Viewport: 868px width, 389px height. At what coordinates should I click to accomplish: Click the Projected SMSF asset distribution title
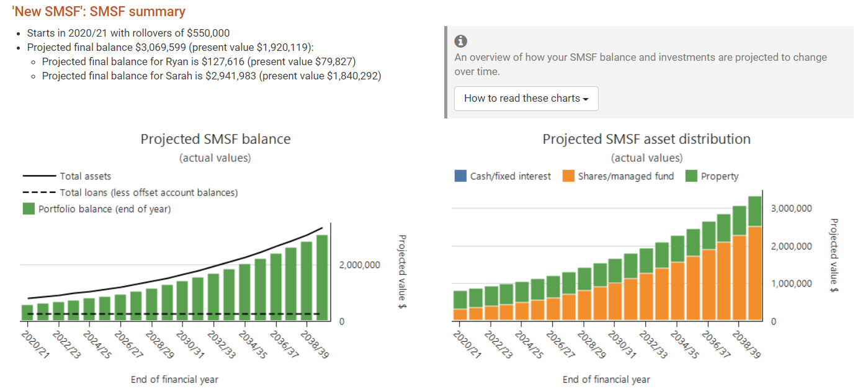tap(647, 139)
